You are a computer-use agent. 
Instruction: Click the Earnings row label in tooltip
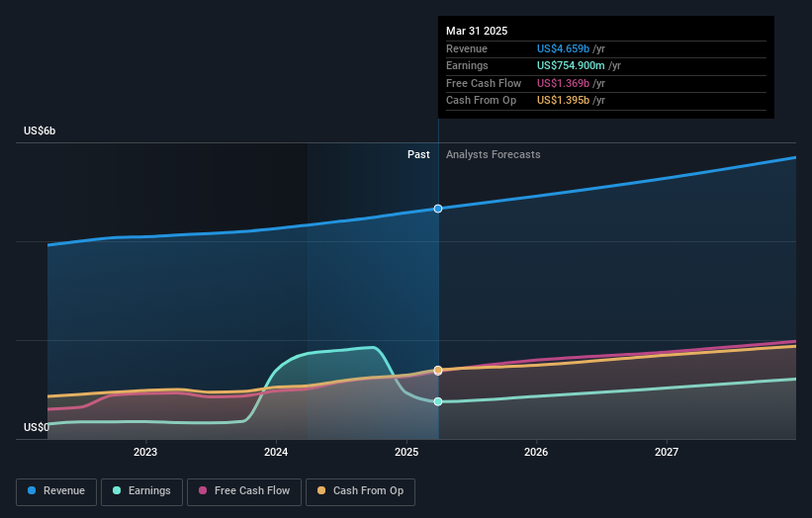point(467,65)
